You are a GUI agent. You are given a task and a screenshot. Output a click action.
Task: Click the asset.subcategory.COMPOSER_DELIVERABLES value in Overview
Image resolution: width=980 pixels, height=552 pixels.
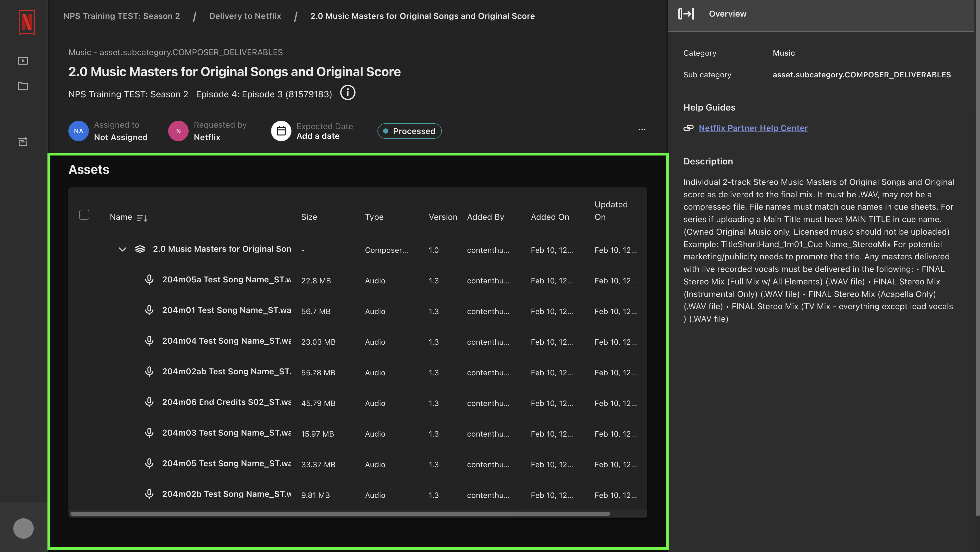[x=861, y=75]
